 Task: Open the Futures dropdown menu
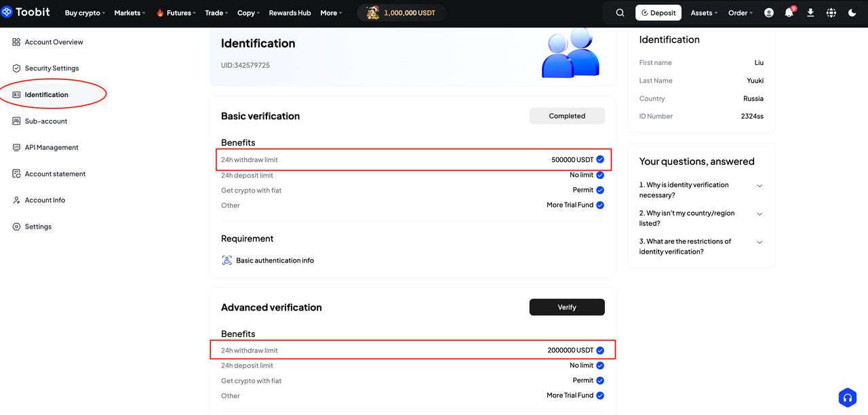click(x=176, y=13)
